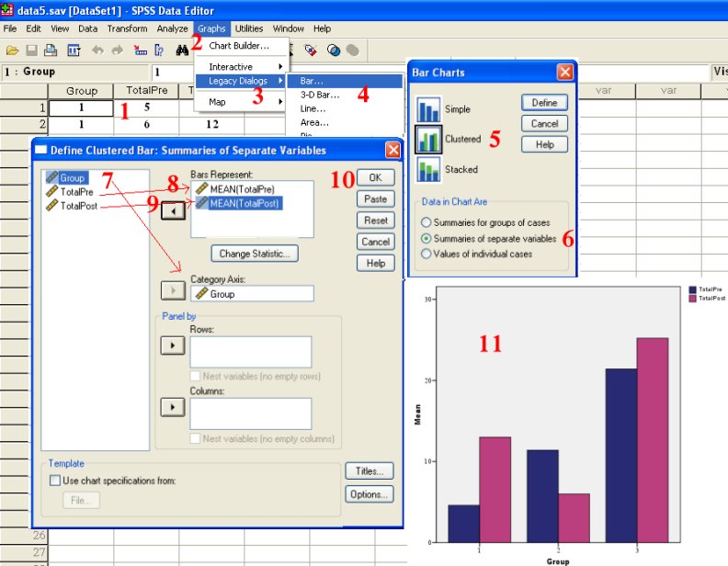
Task: Toggle Nest variables (no empty rows) checkbox
Action: pyautogui.click(x=196, y=376)
